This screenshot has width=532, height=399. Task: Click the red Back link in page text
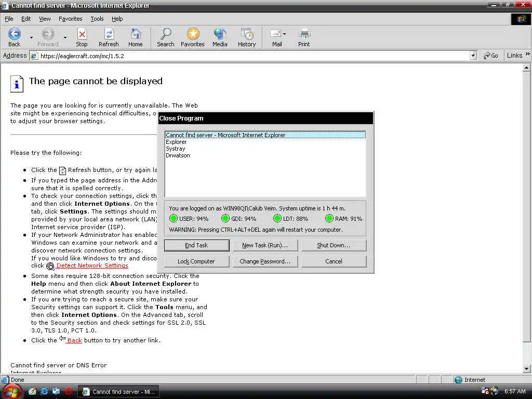[x=74, y=340]
